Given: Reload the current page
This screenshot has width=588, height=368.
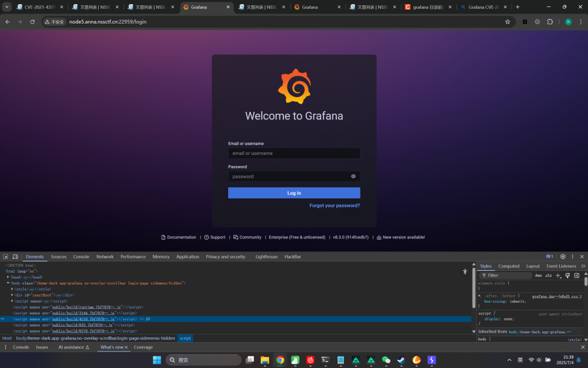Looking at the screenshot, I should click(x=32, y=22).
